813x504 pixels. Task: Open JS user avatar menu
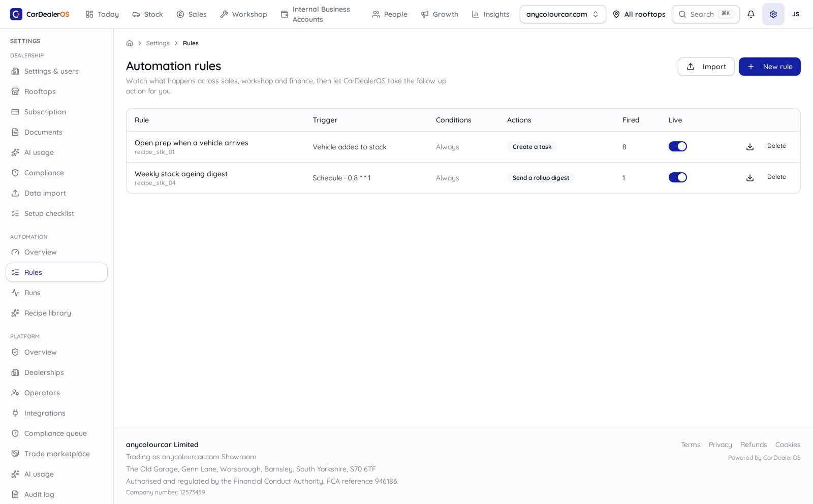[x=796, y=14]
